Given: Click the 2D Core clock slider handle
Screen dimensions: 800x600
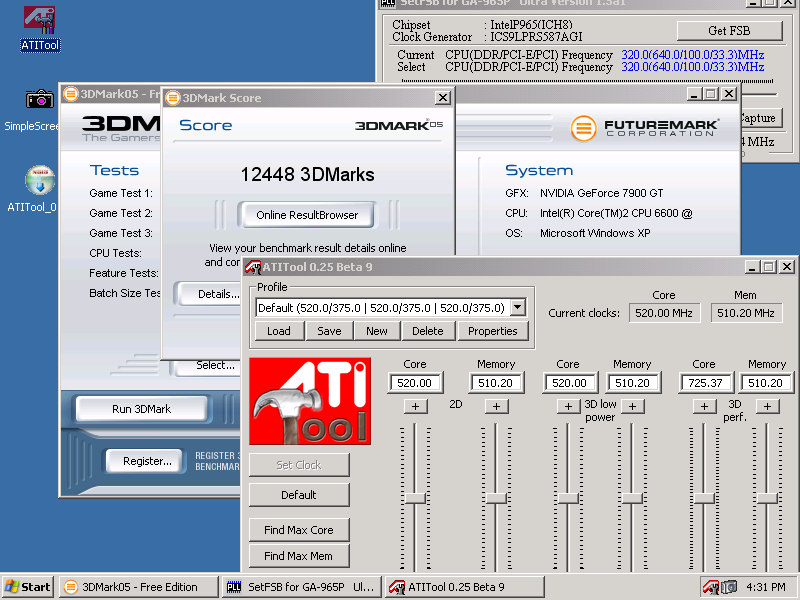Looking at the screenshot, I should 415,498.
